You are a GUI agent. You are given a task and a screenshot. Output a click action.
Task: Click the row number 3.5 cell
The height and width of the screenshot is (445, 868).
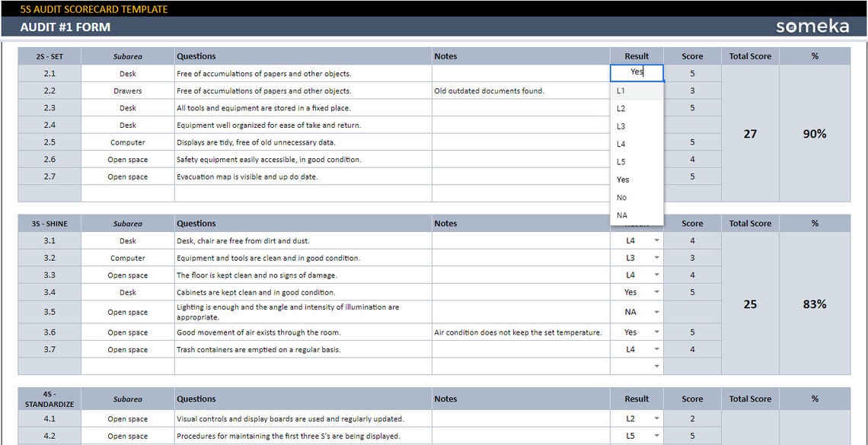[x=49, y=312]
